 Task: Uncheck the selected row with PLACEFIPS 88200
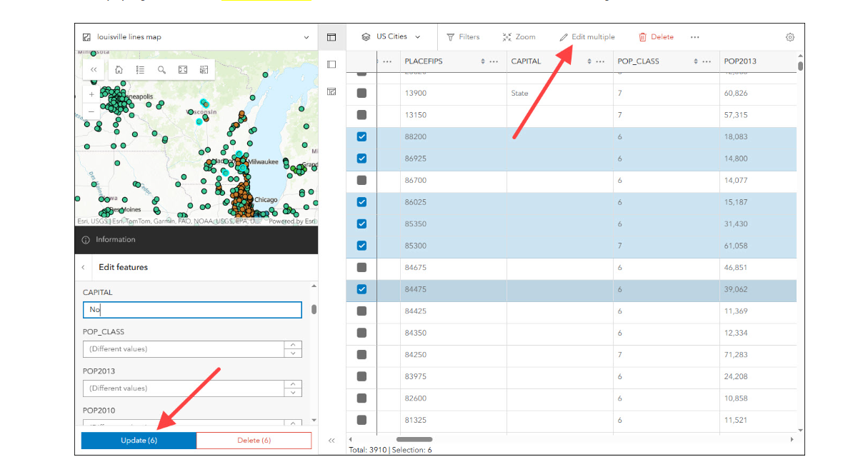pyautogui.click(x=361, y=136)
